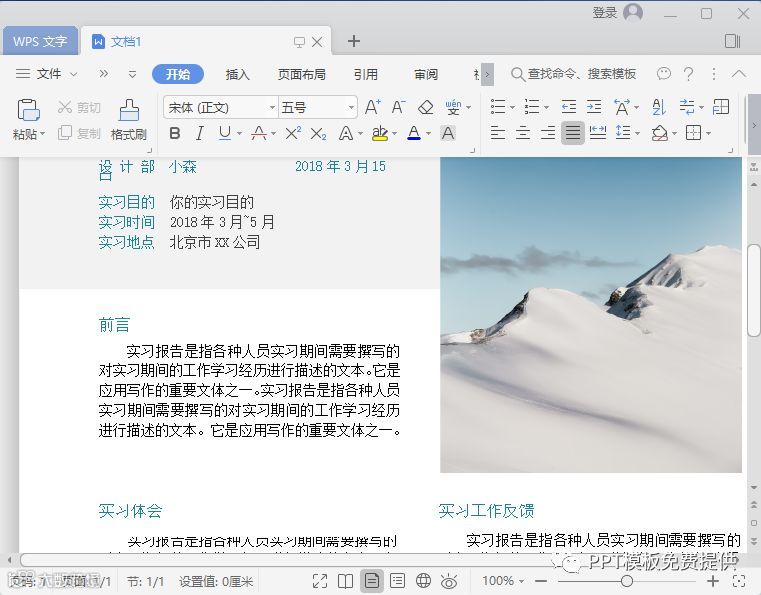Collapse the ribbon with up chevron
The image size is (761, 595).
pos(739,74)
